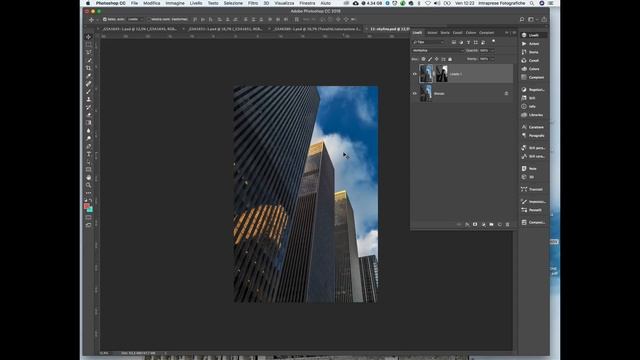Screen dimensions: 640x360
Task: Hide the Sfondo layer with eye icon
Action: pos(415,93)
